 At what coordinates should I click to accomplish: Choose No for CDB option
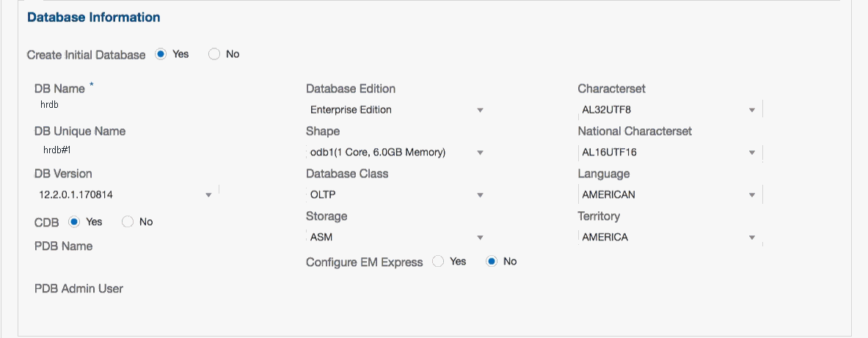(x=128, y=221)
